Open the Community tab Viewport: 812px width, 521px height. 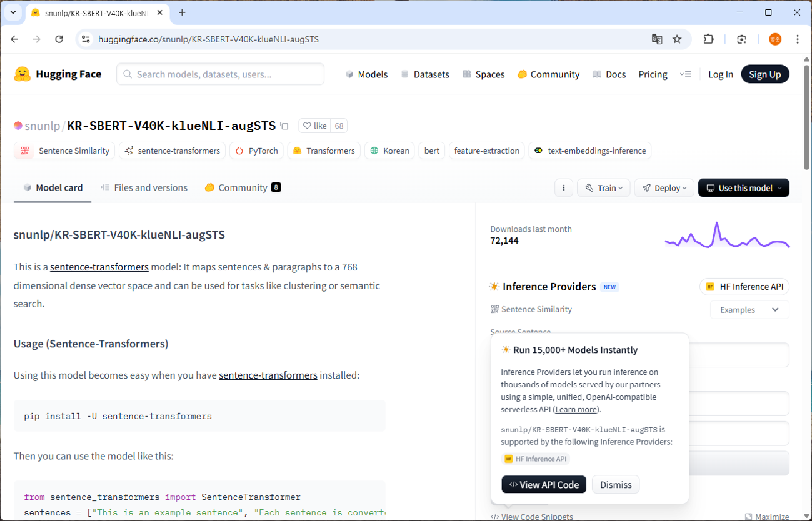click(243, 187)
